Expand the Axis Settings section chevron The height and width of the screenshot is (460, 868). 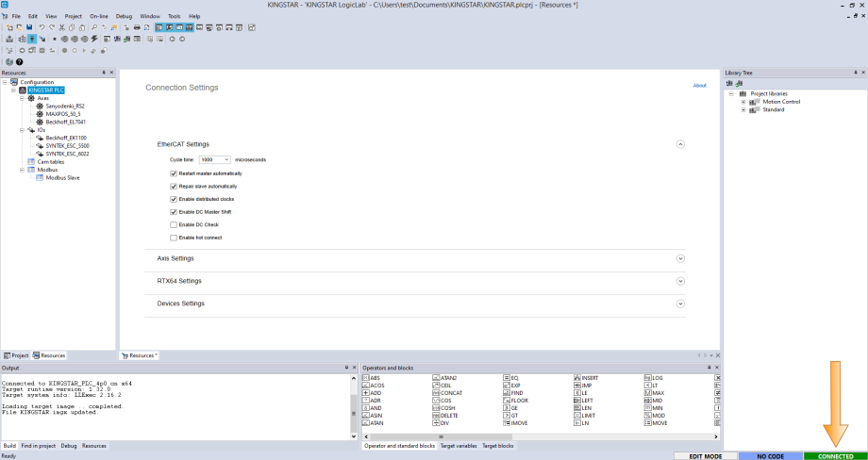tap(680, 258)
